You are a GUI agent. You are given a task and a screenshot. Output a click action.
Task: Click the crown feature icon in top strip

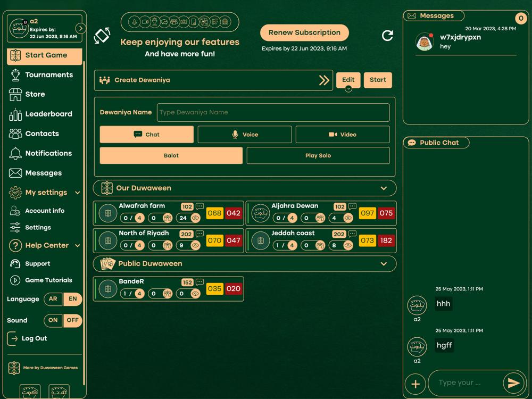(184, 22)
